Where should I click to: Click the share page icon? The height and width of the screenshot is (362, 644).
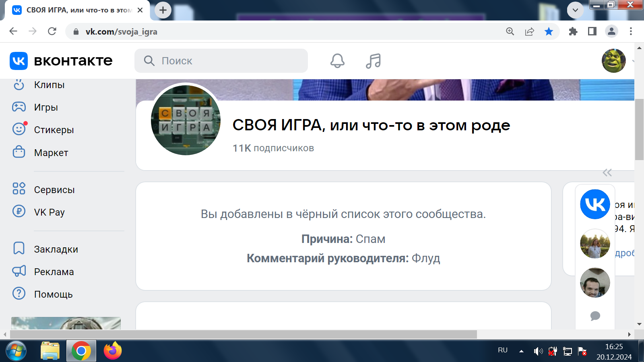(529, 31)
